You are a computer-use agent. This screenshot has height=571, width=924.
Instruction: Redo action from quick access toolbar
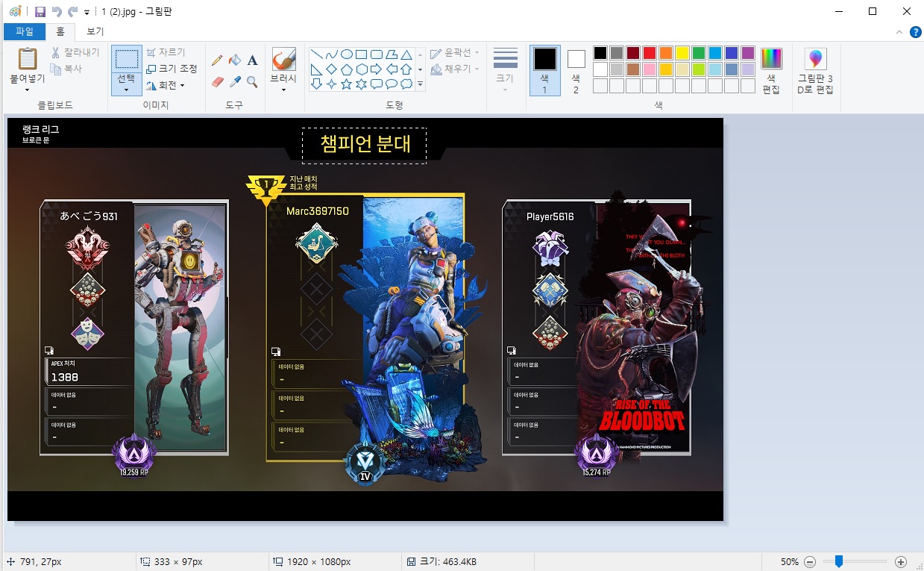pyautogui.click(x=72, y=11)
